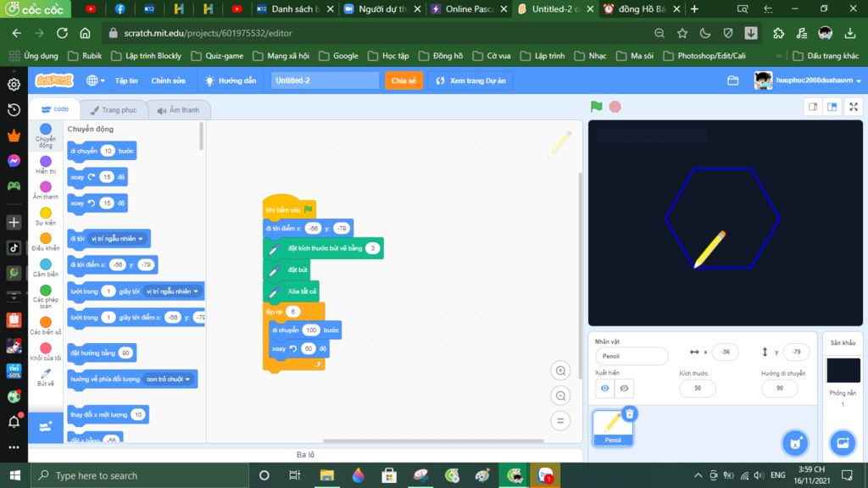Expand con trỏ chuột dropdown in hướng về block
This screenshot has width=868, height=488.
169,379
